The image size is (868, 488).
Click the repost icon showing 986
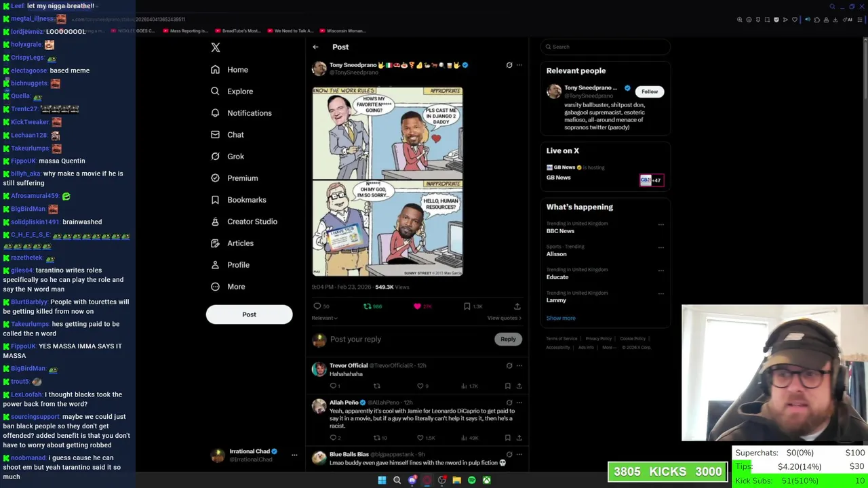(x=368, y=306)
